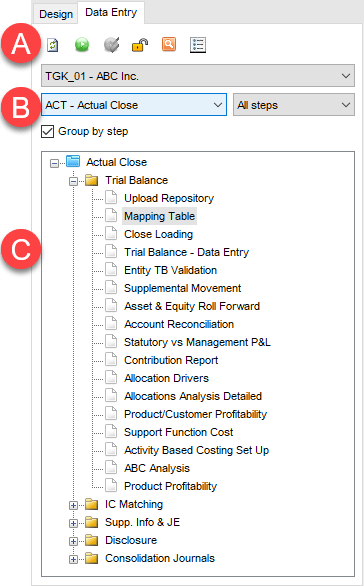The width and height of the screenshot is (364, 586).
Task: Click the open padlock unlock icon
Action: coord(140,45)
